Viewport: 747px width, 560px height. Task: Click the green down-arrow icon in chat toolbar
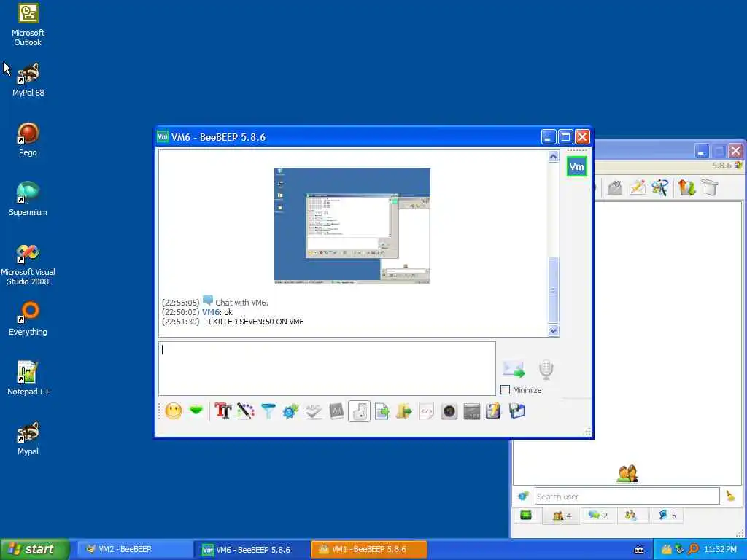tap(196, 411)
